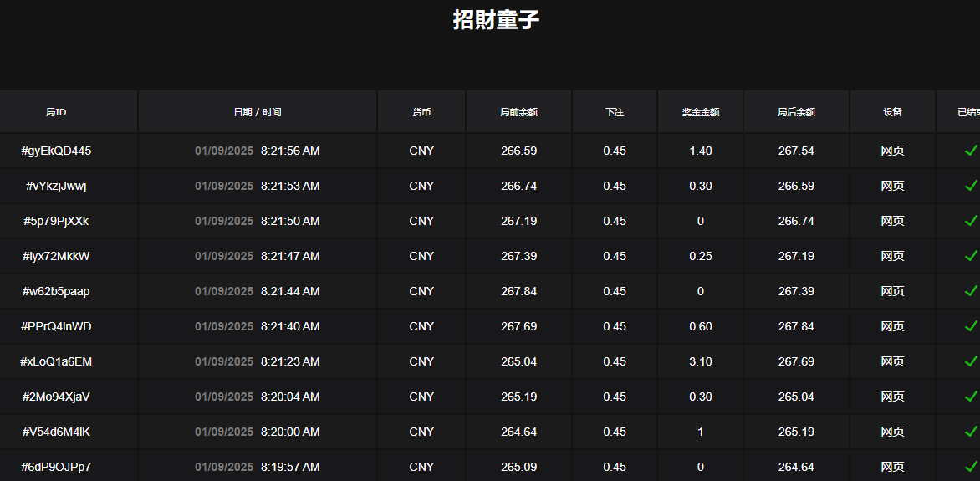Viewport: 980px width, 481px height.
Task: Click the green checkmark in the #2Mo94XjaV row
Action: click(971, 397)
